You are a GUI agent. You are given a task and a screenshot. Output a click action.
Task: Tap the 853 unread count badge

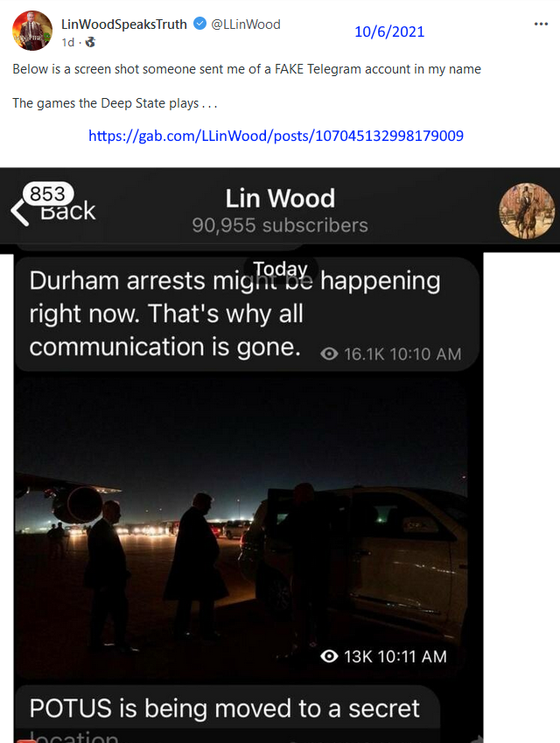click(48, 193)
